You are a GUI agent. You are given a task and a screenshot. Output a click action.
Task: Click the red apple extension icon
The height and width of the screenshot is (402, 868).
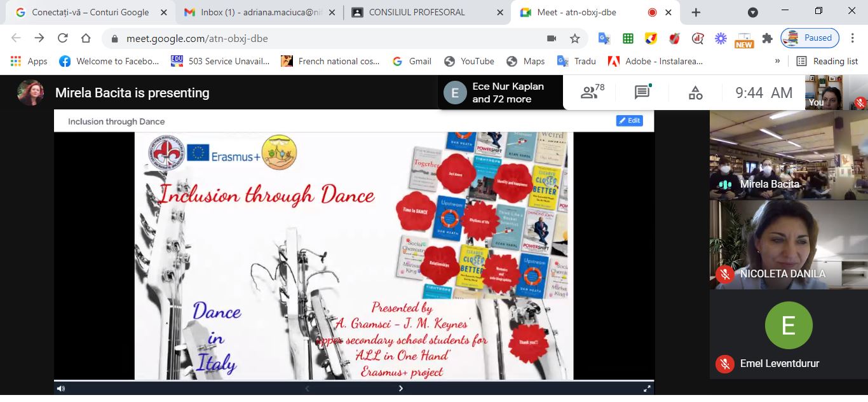click(674, 38)
